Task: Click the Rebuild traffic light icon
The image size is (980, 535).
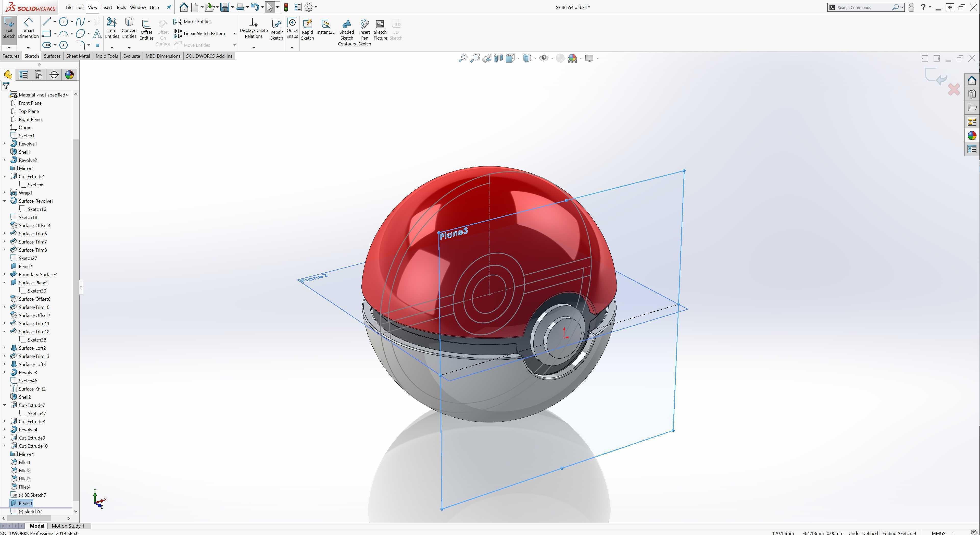Action: coord(286,7)
